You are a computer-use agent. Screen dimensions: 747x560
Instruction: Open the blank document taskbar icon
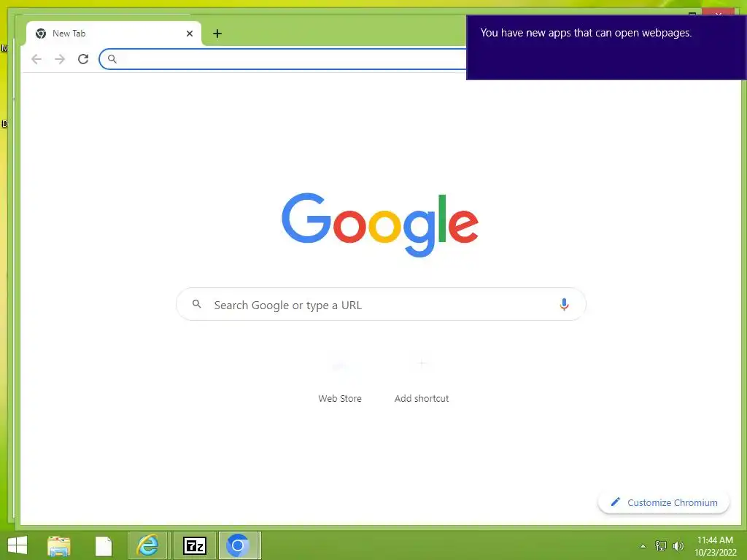pos(104,545)
